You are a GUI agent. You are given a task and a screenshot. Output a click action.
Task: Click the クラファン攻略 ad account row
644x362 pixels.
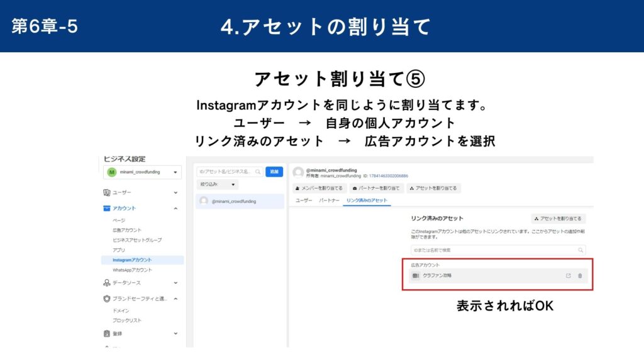point(498,276)
